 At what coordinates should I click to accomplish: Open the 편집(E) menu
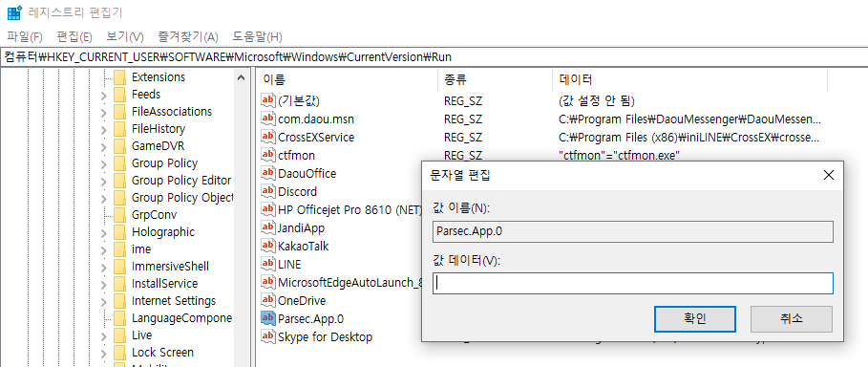pos(74,37)
